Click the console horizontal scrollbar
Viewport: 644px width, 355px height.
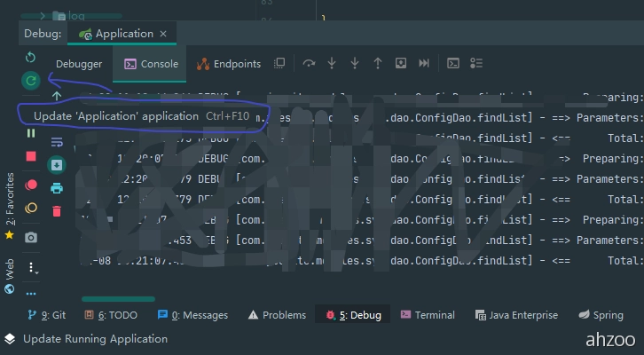[118, 299]
